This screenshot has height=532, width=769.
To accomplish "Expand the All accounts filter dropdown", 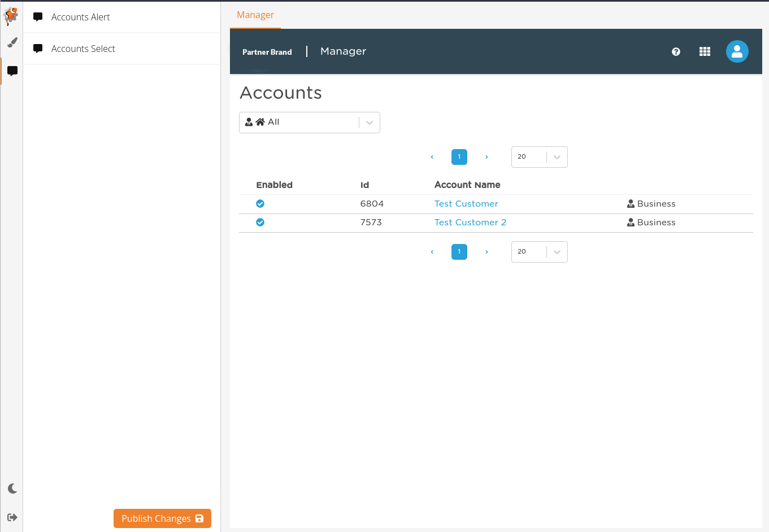I will 310,123.
